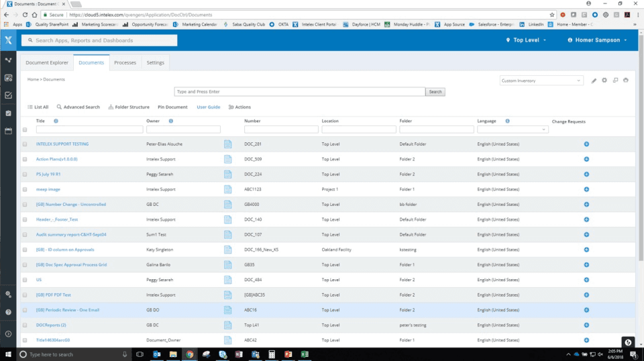644x361 pixels.
Task: Click the Pin Document option
Action: (x=172, y=107)
